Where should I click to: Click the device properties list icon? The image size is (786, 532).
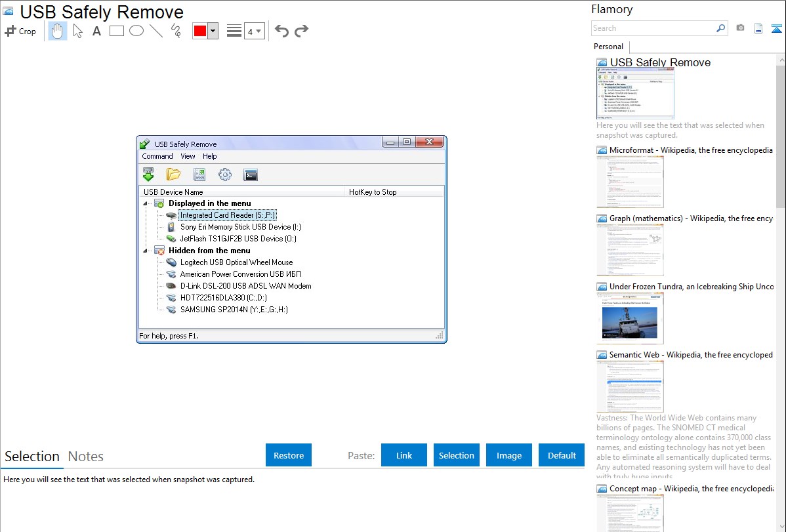pos(199,174)
